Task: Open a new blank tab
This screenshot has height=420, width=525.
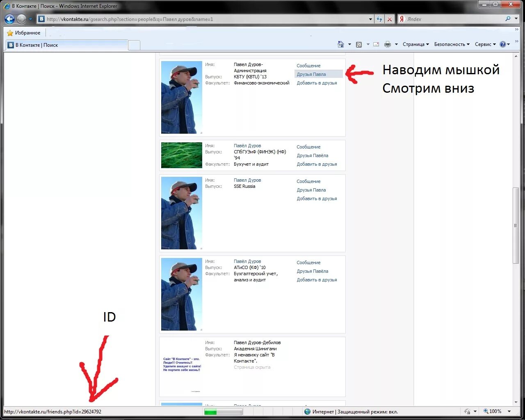Action: click(134, 45)
